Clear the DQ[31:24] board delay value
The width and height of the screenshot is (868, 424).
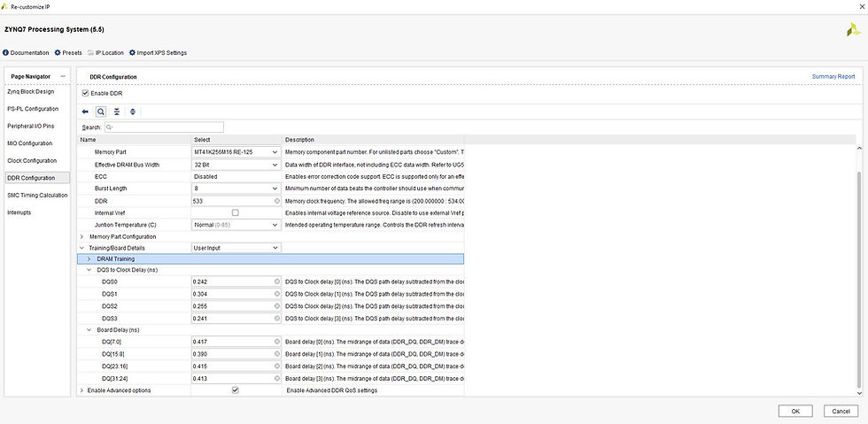(276, 379)
